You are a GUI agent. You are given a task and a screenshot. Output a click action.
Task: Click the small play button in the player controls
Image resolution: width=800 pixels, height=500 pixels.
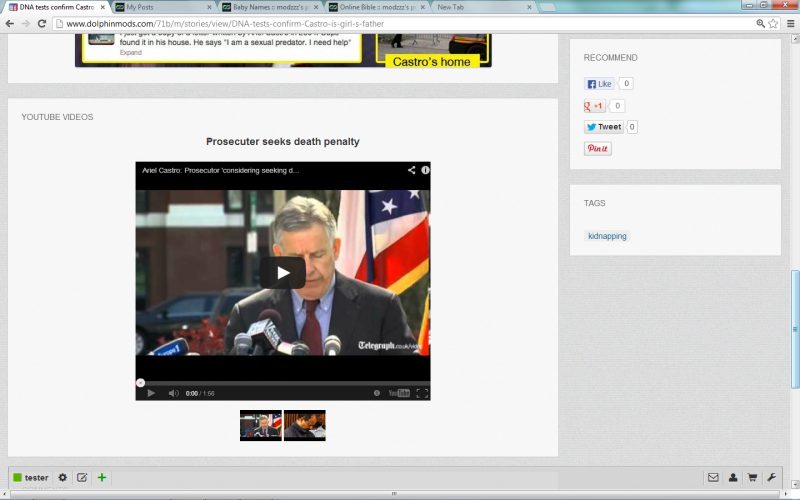(151, 393)
